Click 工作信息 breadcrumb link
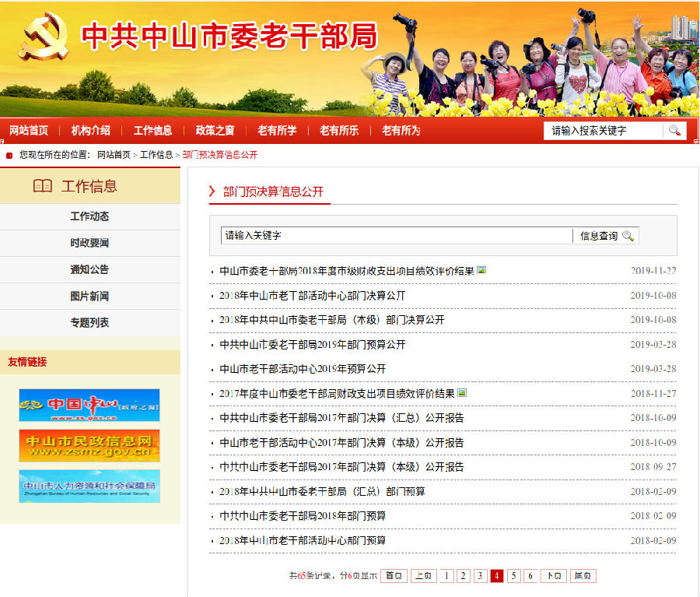 156,155
